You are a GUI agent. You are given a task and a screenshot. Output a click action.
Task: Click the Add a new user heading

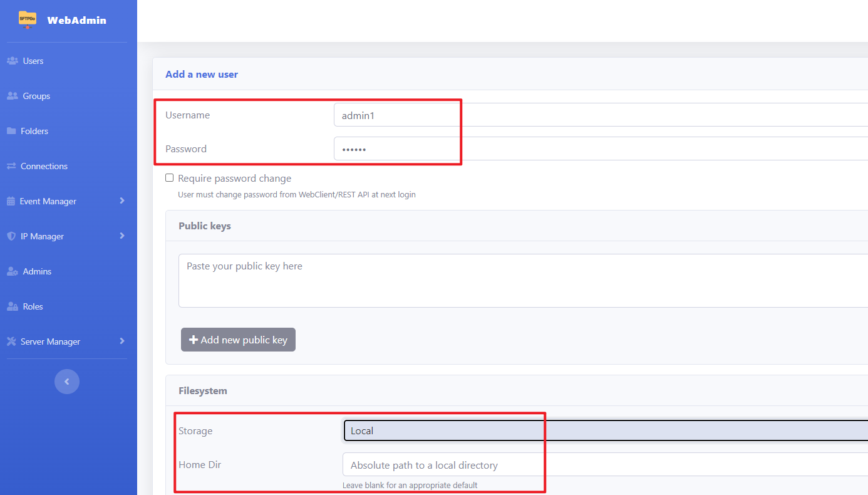point(202,74)
